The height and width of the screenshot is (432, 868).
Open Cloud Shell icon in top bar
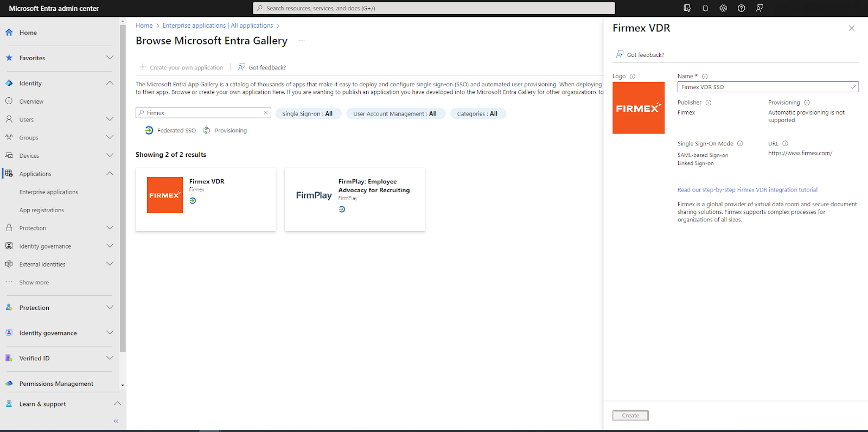687,8
